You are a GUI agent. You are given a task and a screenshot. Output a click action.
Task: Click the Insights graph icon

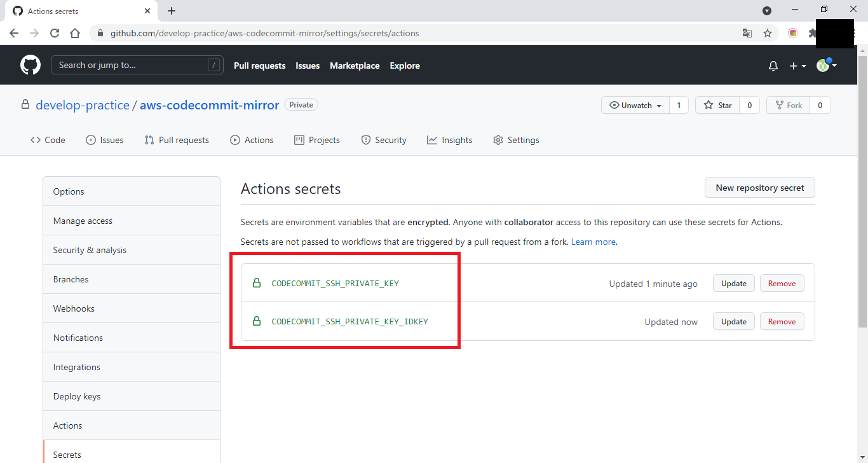coord(431,140)
